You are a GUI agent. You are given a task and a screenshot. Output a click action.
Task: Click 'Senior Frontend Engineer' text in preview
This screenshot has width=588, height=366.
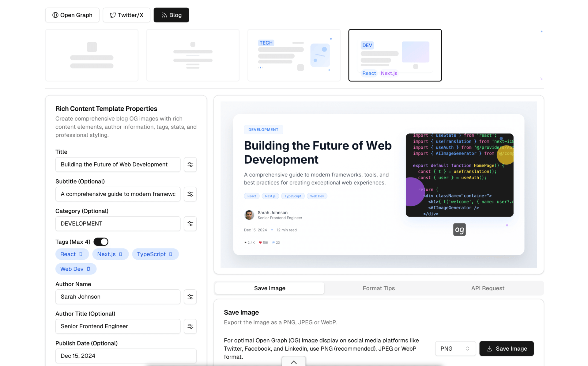coord(280,218)
